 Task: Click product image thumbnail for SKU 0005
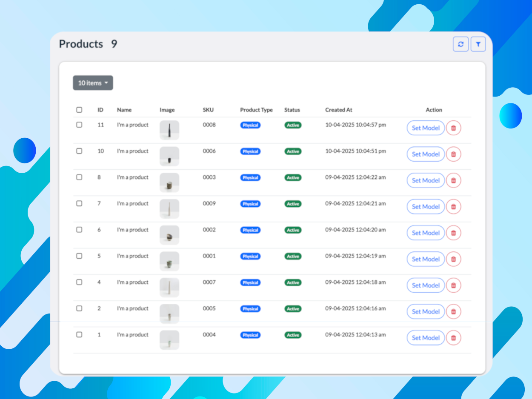click(169, 314)
